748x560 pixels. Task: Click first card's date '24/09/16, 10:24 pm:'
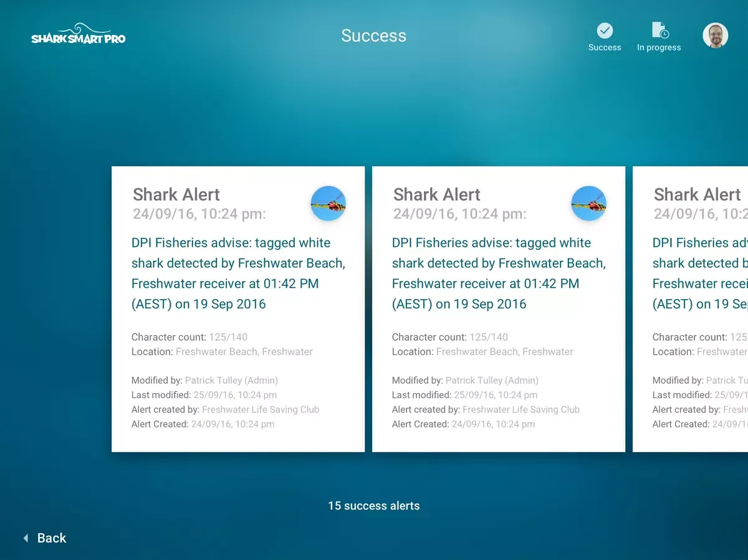point(199,214)
